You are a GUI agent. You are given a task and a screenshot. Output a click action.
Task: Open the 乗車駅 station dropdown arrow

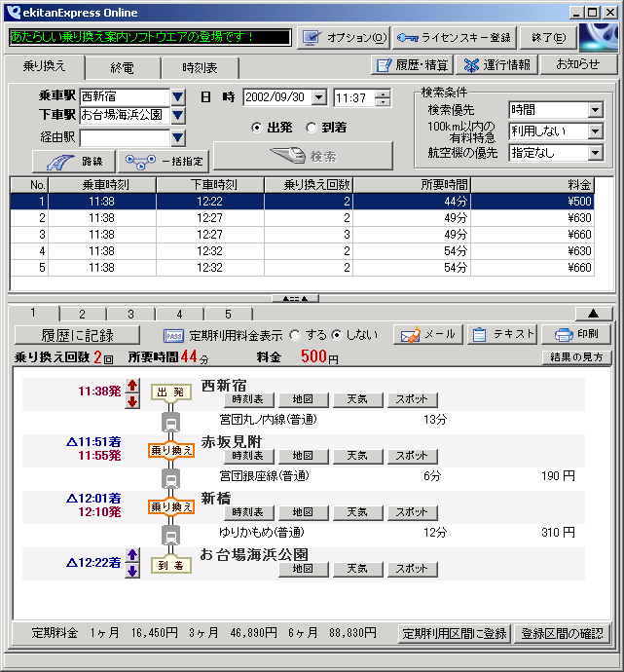[x=178, y=97]
